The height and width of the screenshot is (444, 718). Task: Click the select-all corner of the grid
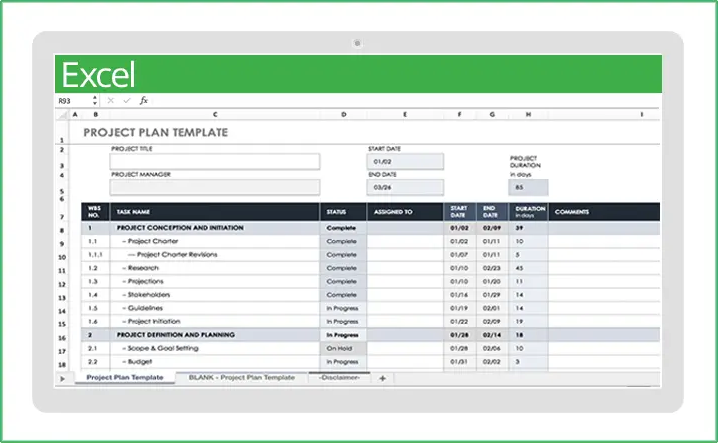63,115
